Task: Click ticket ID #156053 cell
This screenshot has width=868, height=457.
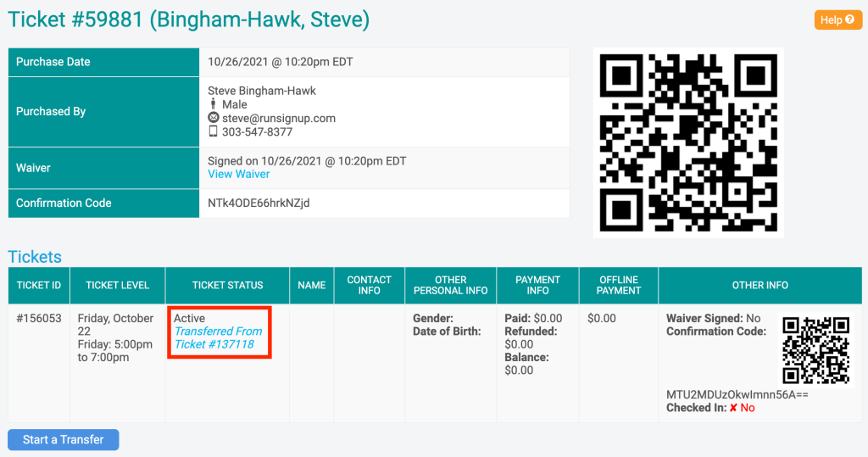Action: [39, 319]
